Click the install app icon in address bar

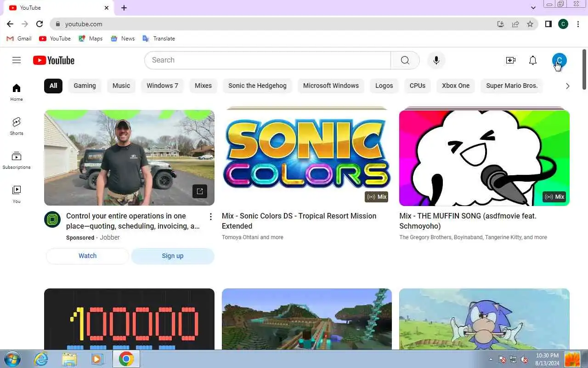point(501,24)
